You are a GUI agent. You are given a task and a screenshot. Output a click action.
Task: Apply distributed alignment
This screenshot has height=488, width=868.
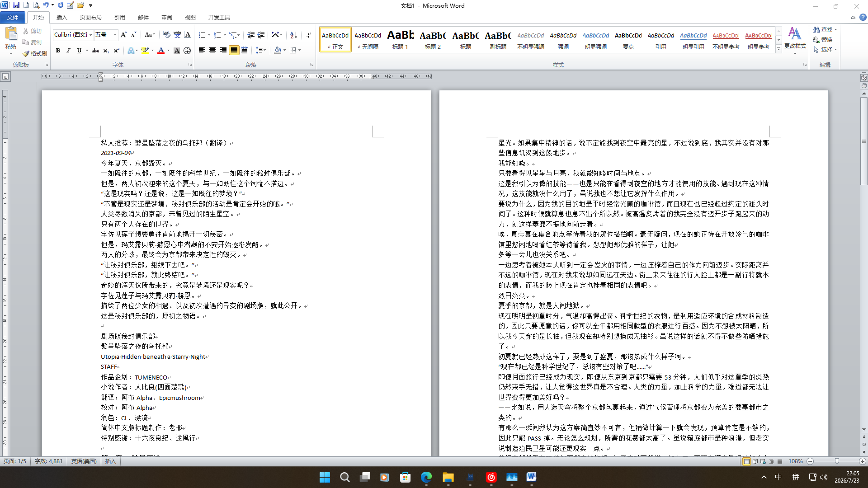point(245,50)
